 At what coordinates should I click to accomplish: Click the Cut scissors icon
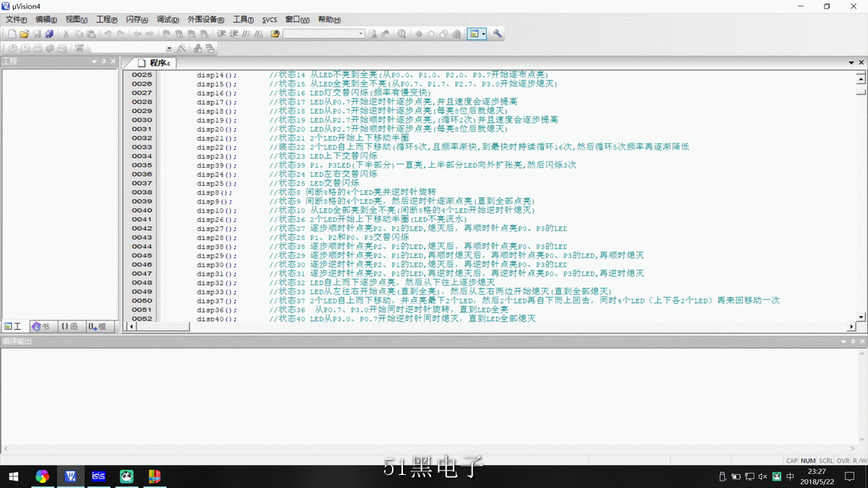66,34
